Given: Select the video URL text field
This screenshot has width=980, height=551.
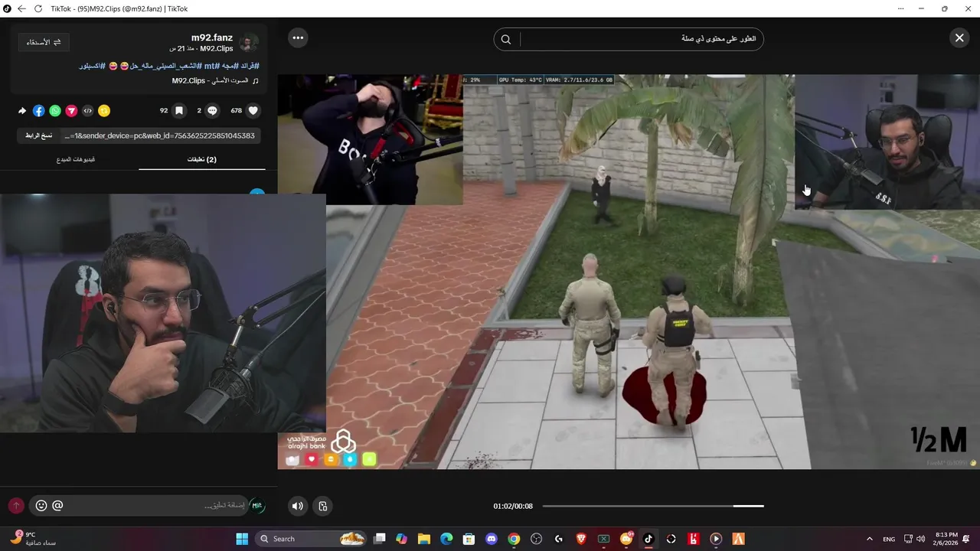Looking at the screenshot, I should click(x=159, y=135).
